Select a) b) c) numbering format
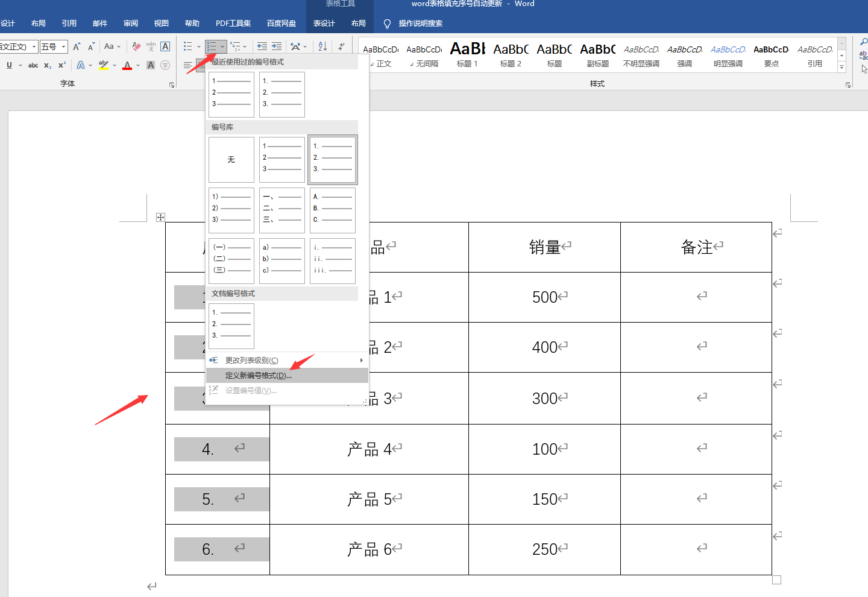Viewport: 868px width, 597px height. coord(282,261)
